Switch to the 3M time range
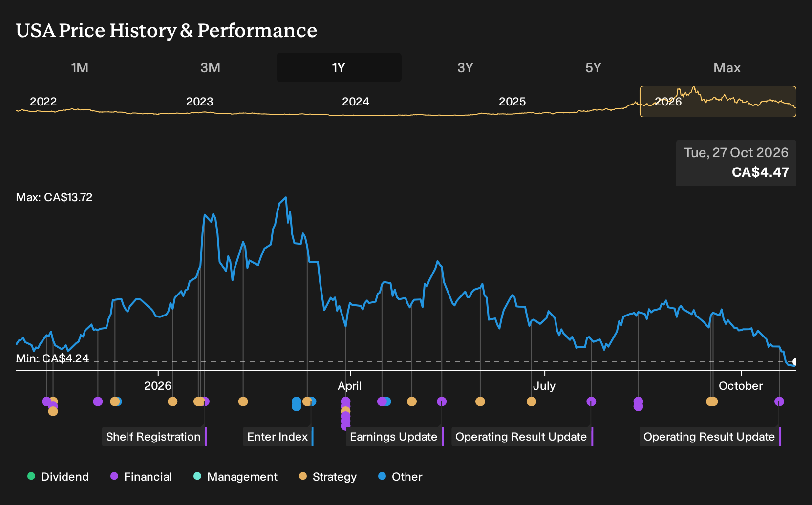Viewport: 812px width, 505px height. click(x=210, y=67)
